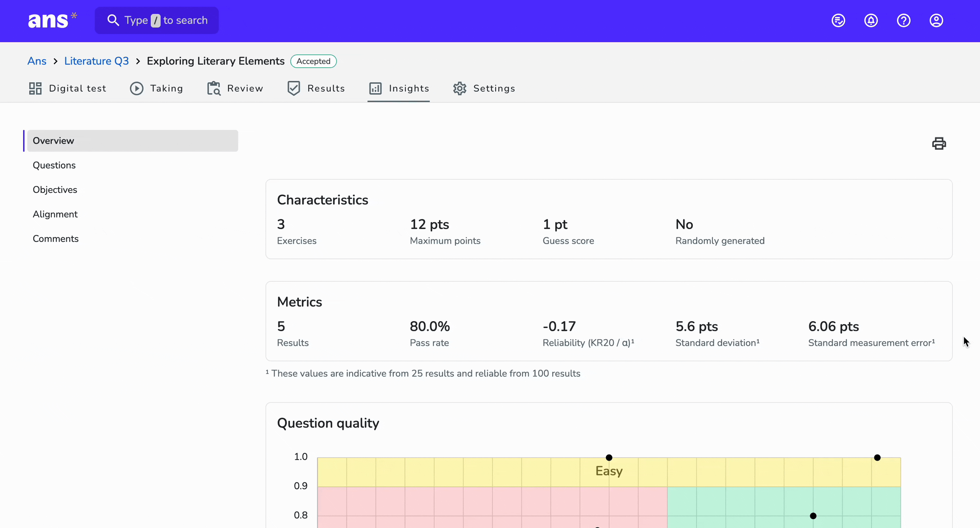The width and height of the screenshot is (980, 528).
Task: Open the tasks checklist icon in header
Action: pos(838,21)
